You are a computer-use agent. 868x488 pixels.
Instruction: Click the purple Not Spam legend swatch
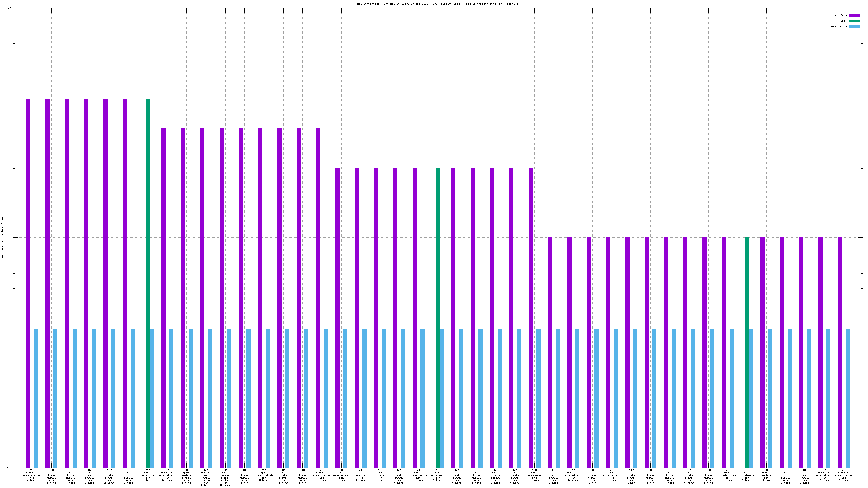click(854, 15)
